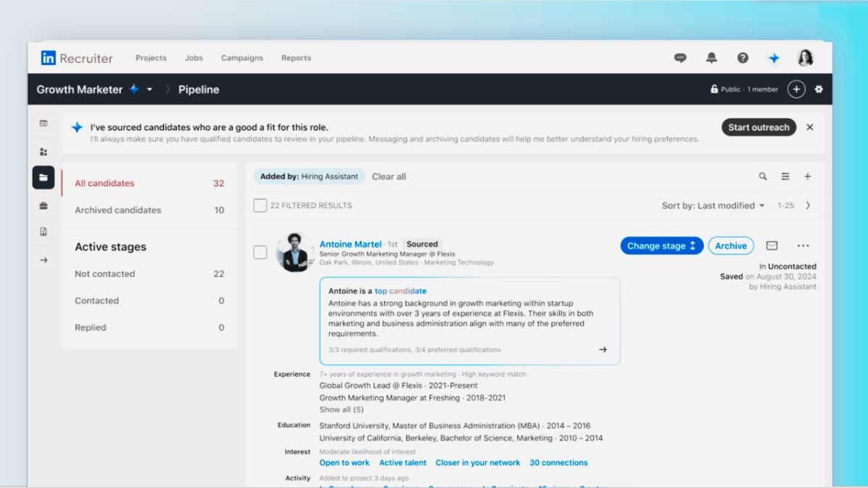
Task: Click the top candidate highlighted link
Action: (x=400, y=291)
